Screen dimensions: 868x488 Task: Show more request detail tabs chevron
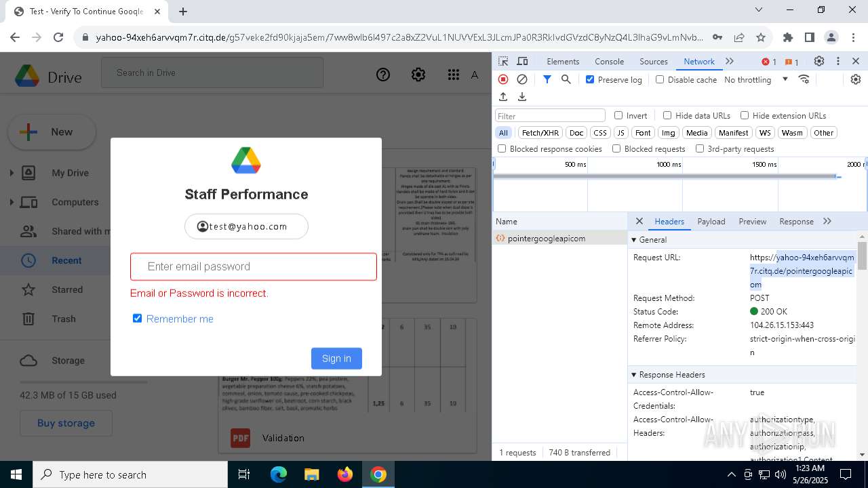point(827,221)
